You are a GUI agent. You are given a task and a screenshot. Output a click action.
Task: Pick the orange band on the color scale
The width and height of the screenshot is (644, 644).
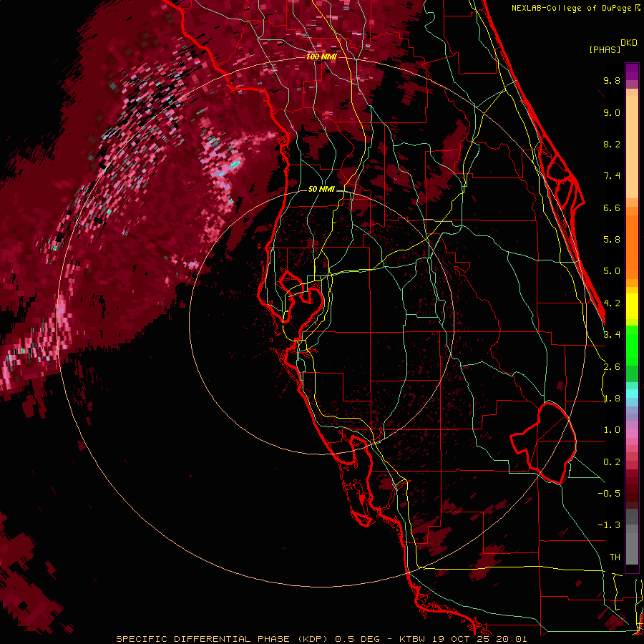(632, 243)
